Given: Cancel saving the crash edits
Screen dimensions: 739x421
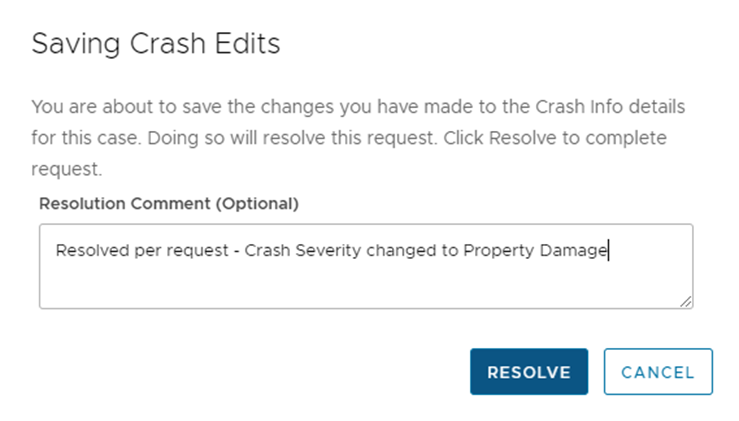Looking at the screenshot, I should click(x=658, y=371).
